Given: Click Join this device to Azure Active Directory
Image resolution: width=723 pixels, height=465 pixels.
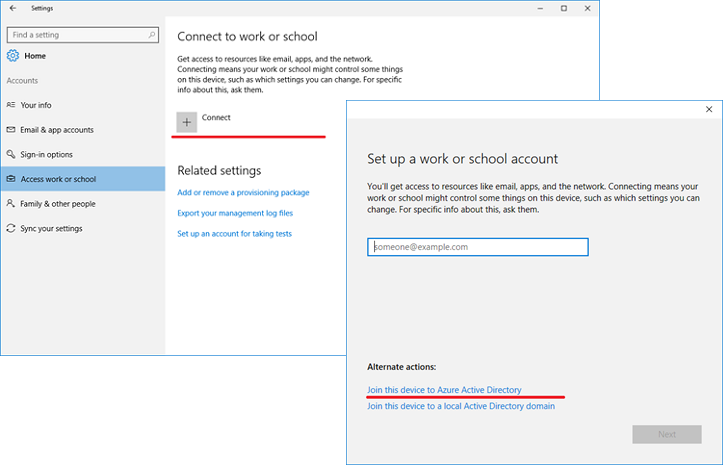Looking at the screenshot, I should (x=444, y=390).
